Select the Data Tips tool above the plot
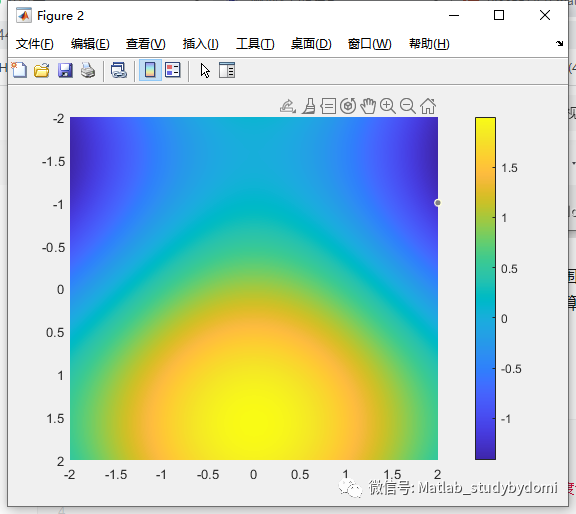The width and height of the screenshot is (576, 514). click(328, 106)
